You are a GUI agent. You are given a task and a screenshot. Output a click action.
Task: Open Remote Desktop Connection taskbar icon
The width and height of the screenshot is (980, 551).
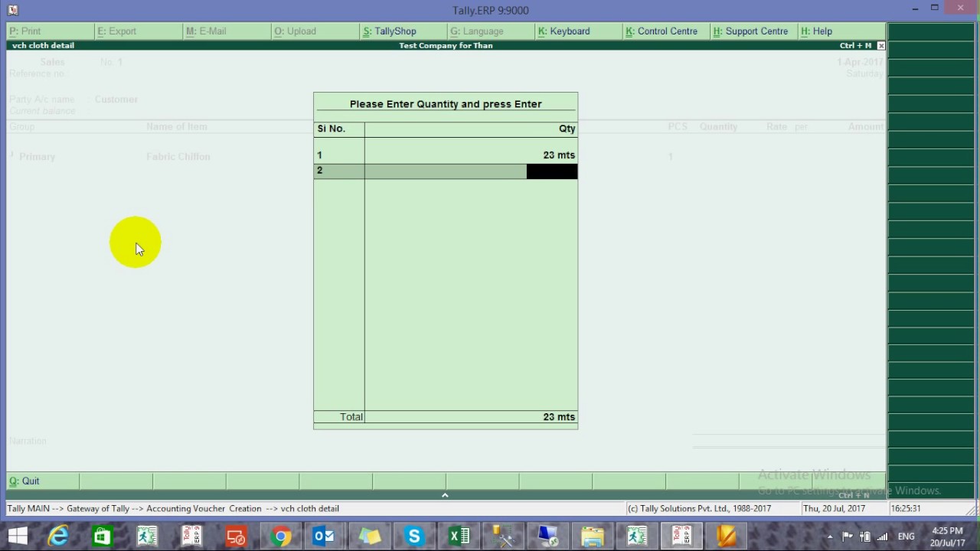(548, 536)
